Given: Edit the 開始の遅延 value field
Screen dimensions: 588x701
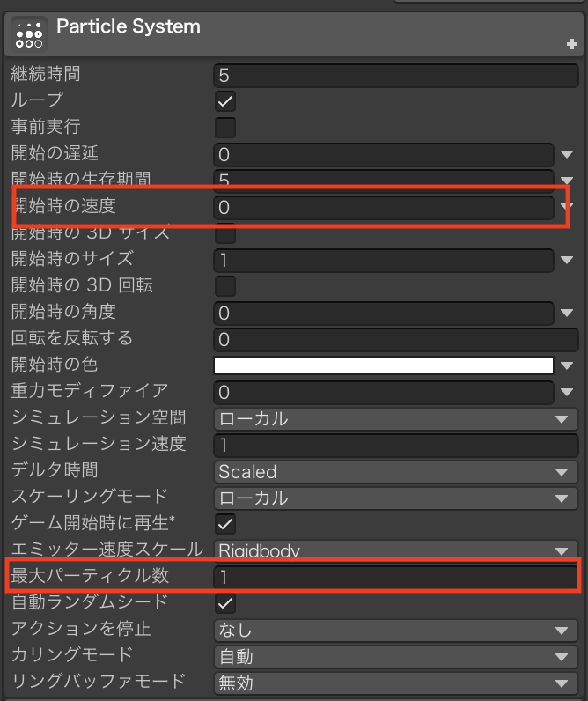Looking at the screenshot, I should coord(384,155).
